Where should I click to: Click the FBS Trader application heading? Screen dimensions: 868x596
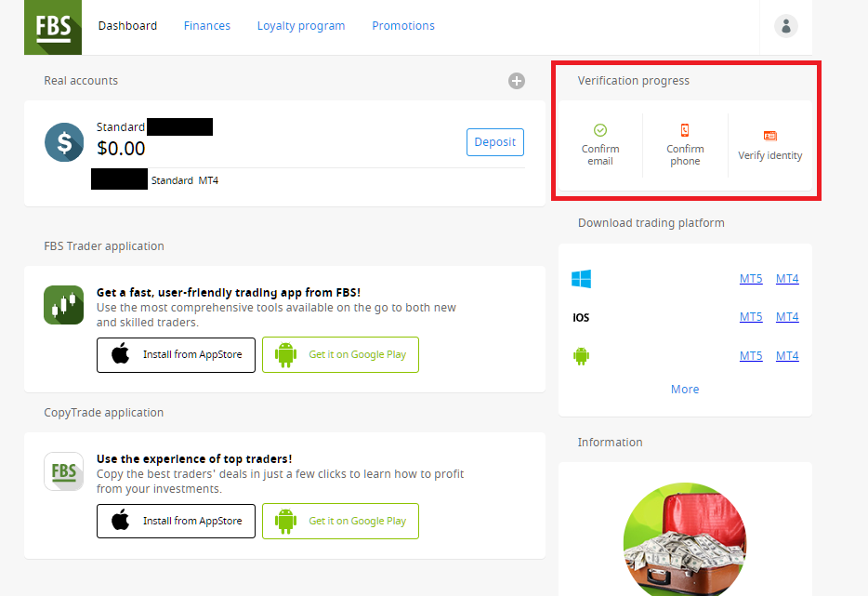click(104, 246)
